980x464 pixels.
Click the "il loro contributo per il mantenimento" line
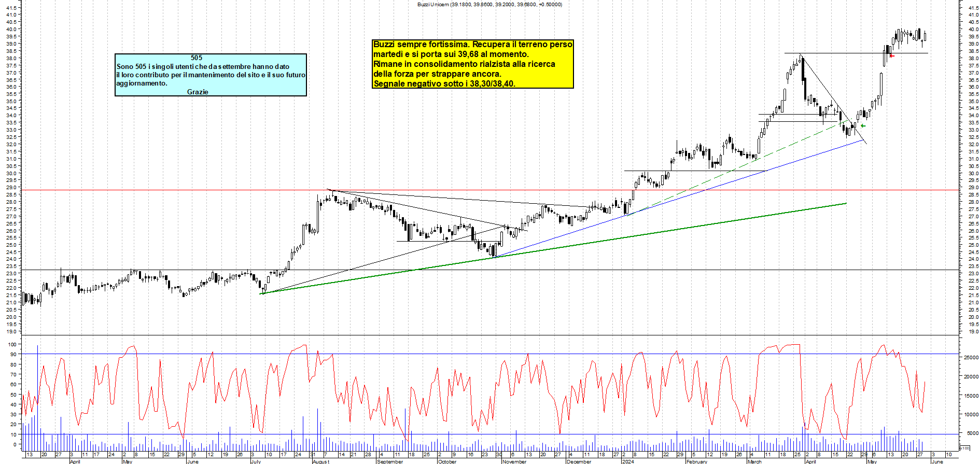tap(211, 75)
